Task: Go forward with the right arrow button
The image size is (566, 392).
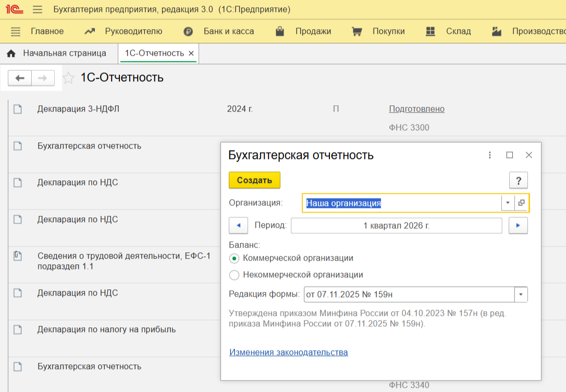Action: coord(43,78)
